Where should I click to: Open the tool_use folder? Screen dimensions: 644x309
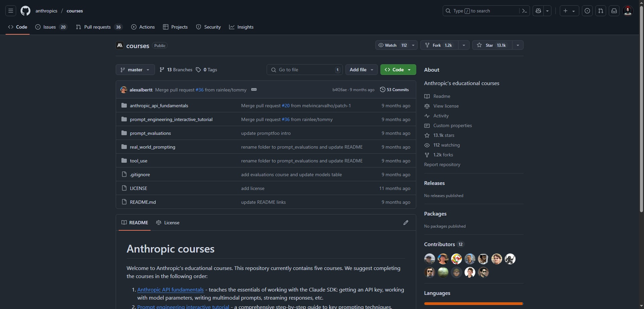pyautogui.click(x=138, y=161)
